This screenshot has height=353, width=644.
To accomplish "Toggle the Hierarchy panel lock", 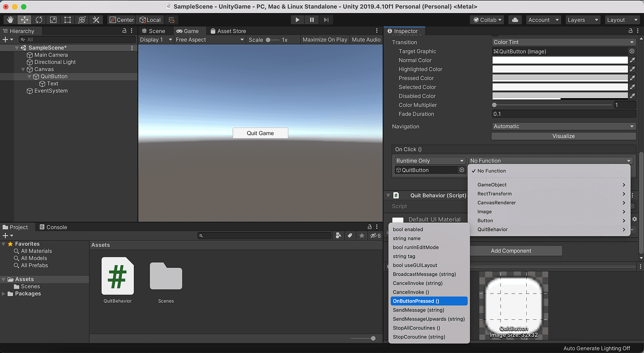I will (x=124, y=31).
